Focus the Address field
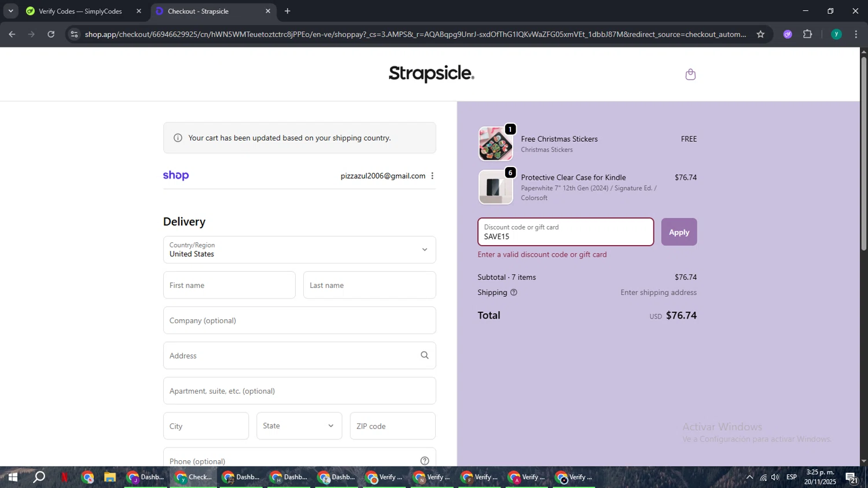This screenshot has height=488, width=868. 299,356
